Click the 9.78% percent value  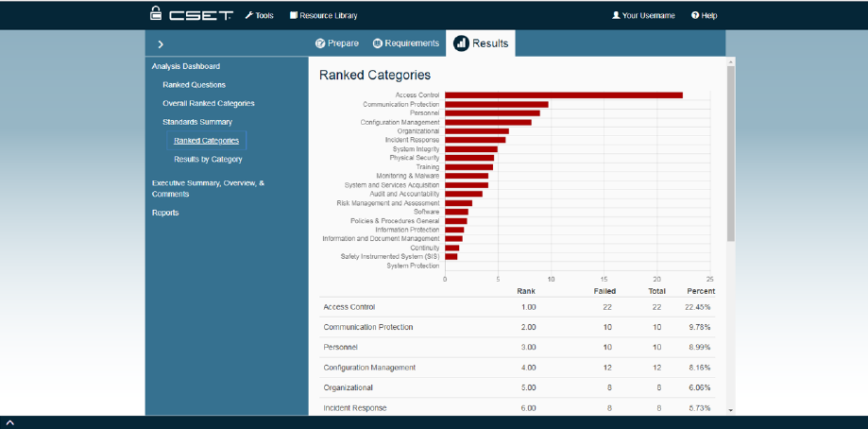click(x=702, y=327)
